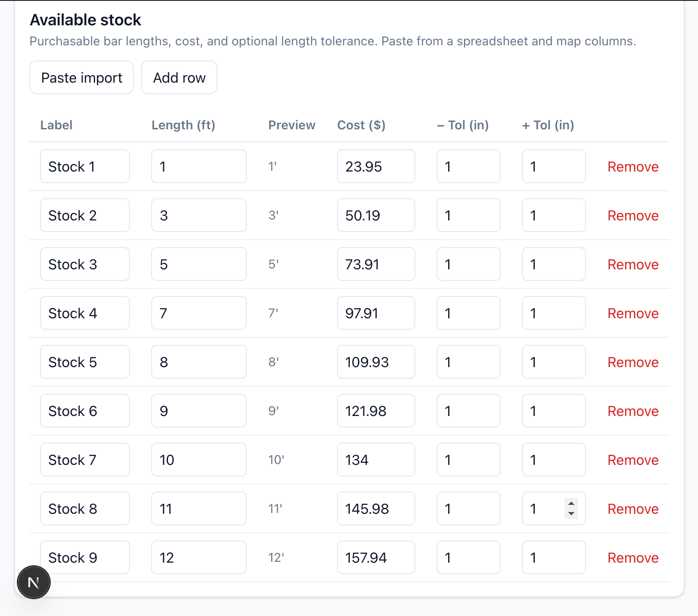Select the 134 cost field
This screenshot has height=616, width=698.
[x=376, y=460]
